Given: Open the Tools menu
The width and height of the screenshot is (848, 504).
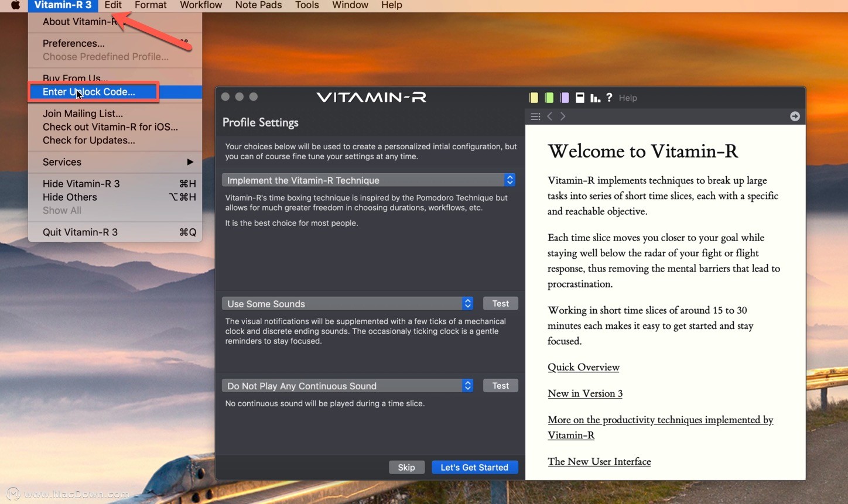Looking at the screenshot, I should tap(307, 5).
